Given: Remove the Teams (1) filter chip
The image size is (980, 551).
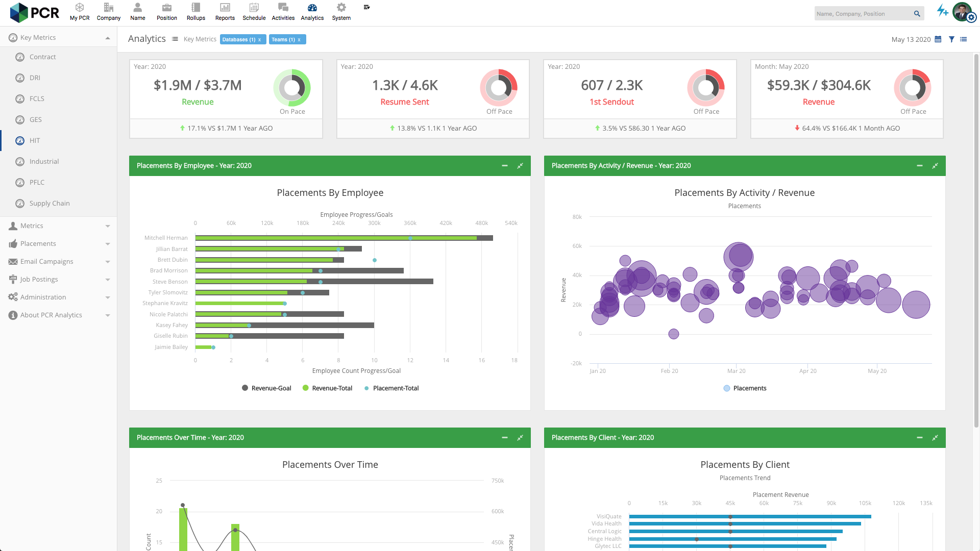Looking at the screenshot, I should pyautogui.click(x=299, y=39).
